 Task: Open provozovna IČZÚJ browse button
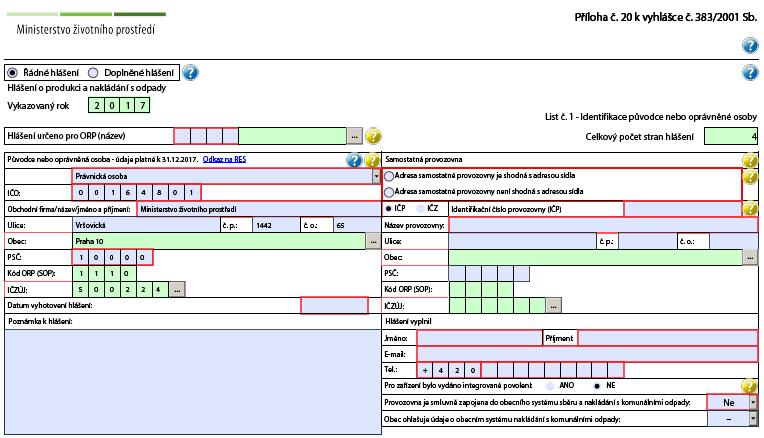point(553,306)
